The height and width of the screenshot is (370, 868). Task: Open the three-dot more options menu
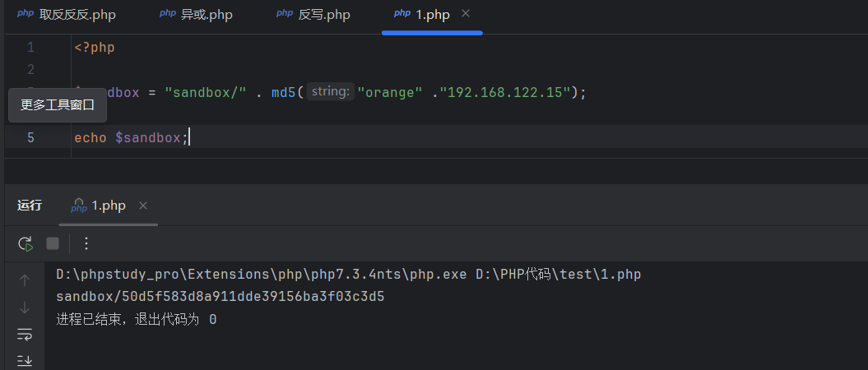click(86, 243)
